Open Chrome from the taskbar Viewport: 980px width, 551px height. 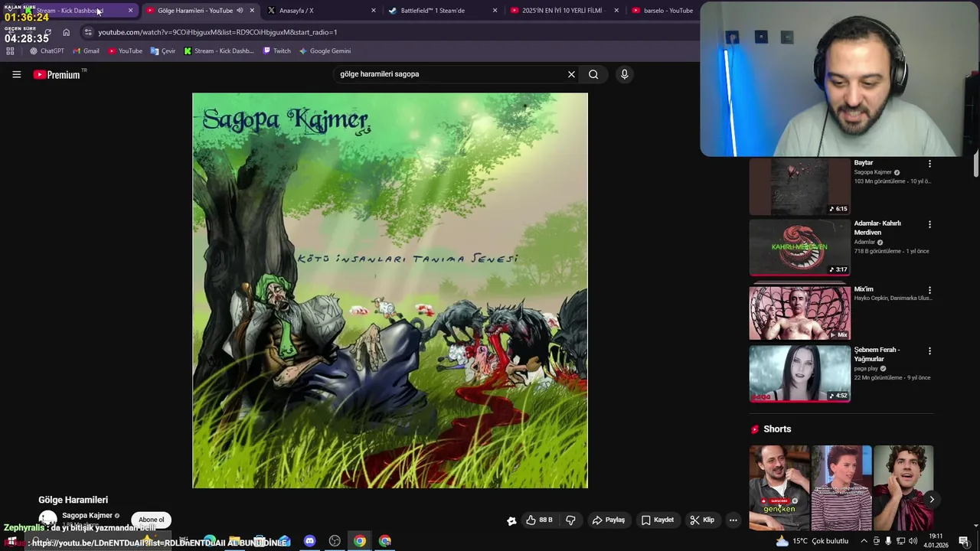pyautogui.click(x=360, y=541)
